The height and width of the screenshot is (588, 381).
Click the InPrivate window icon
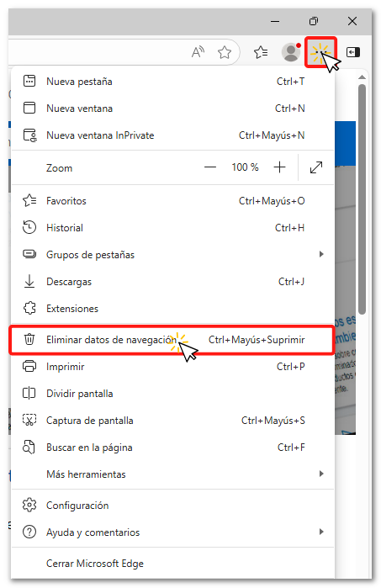(30, 135)
